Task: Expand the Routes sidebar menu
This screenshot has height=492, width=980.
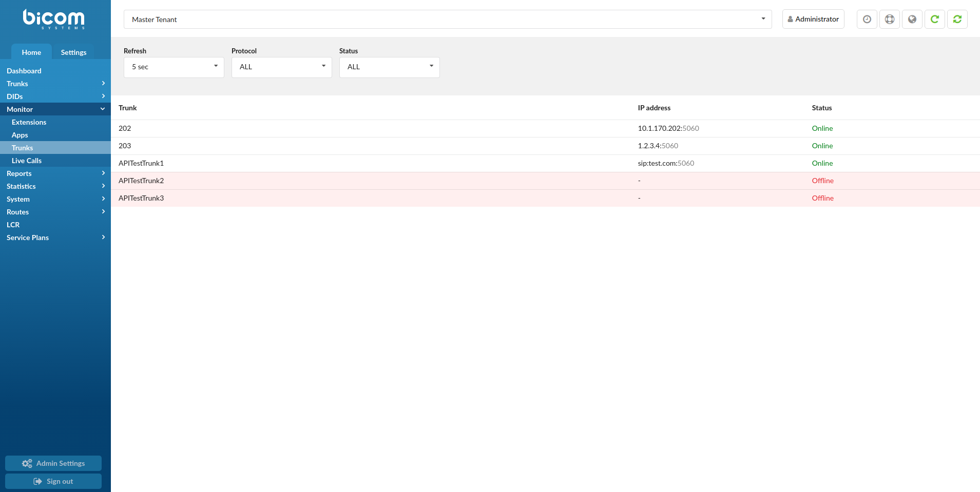Action: 55,212
